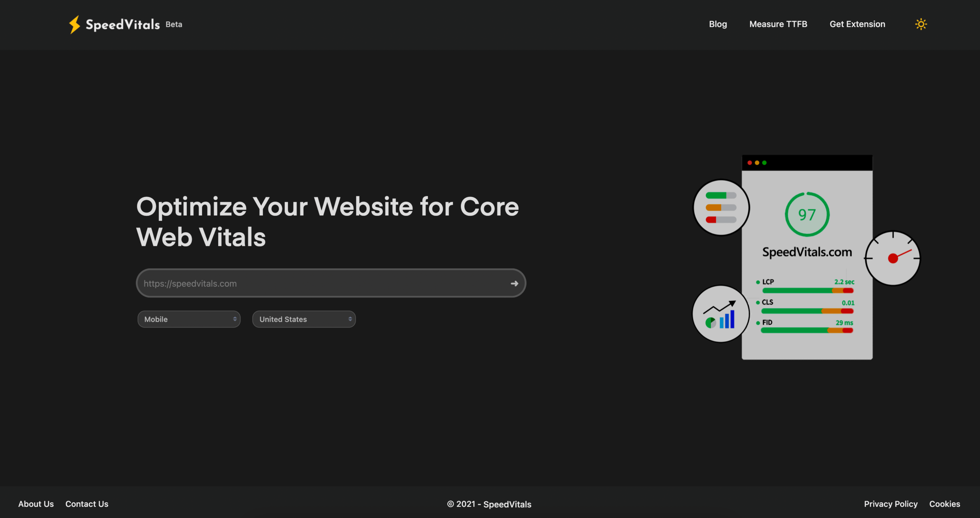The image size is (980, 518).
Task: Click the sun/light mode toggle icon
Action: point(921,24)
